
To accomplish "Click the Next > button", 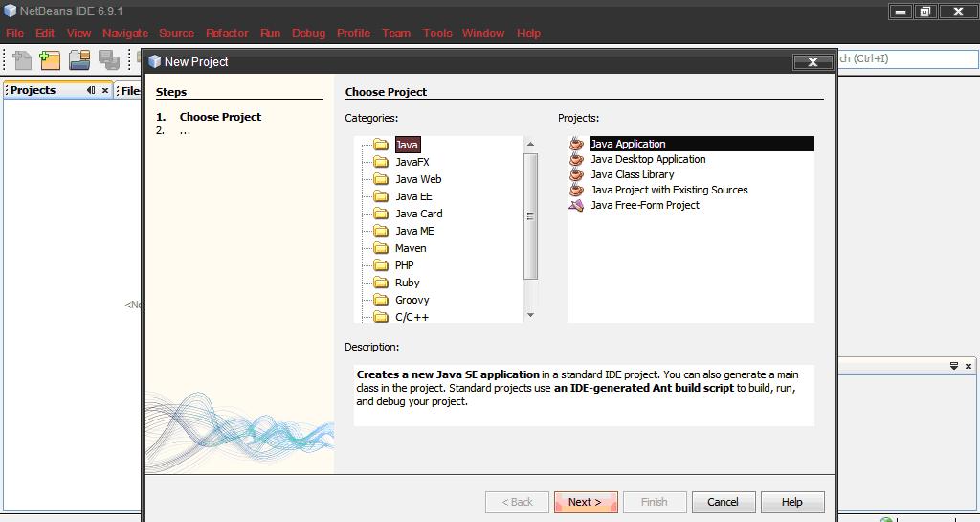I will [x=586, y=502].
